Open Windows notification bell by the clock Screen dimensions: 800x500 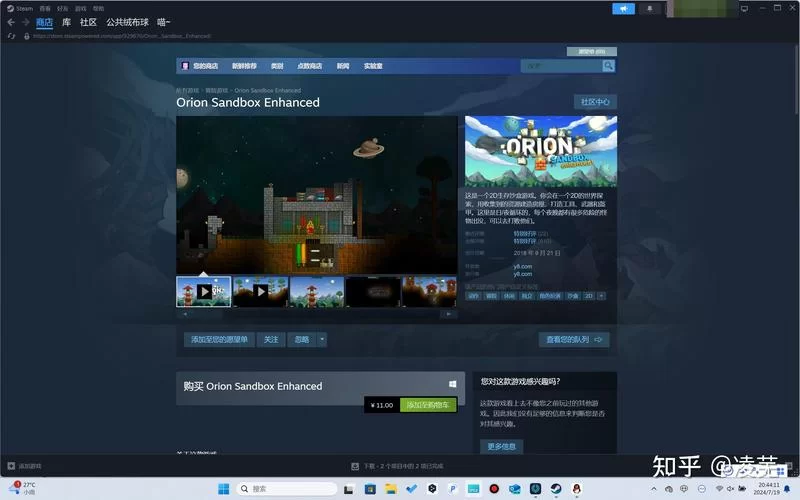(787, 489)
